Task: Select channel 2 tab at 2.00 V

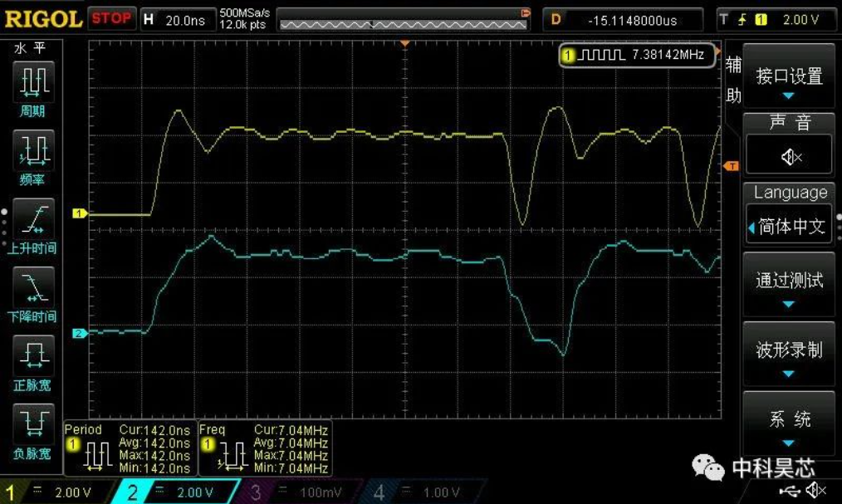Action: tap(176, 492)
